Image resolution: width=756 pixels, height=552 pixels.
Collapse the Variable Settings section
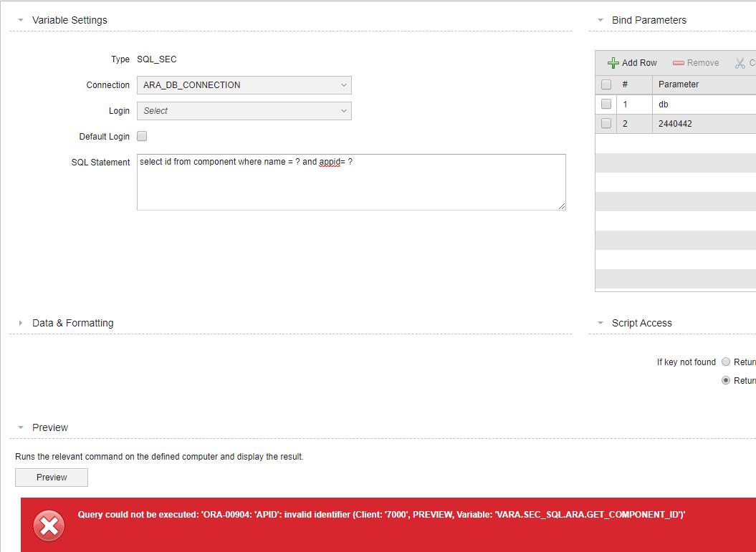tap(19, 20)
